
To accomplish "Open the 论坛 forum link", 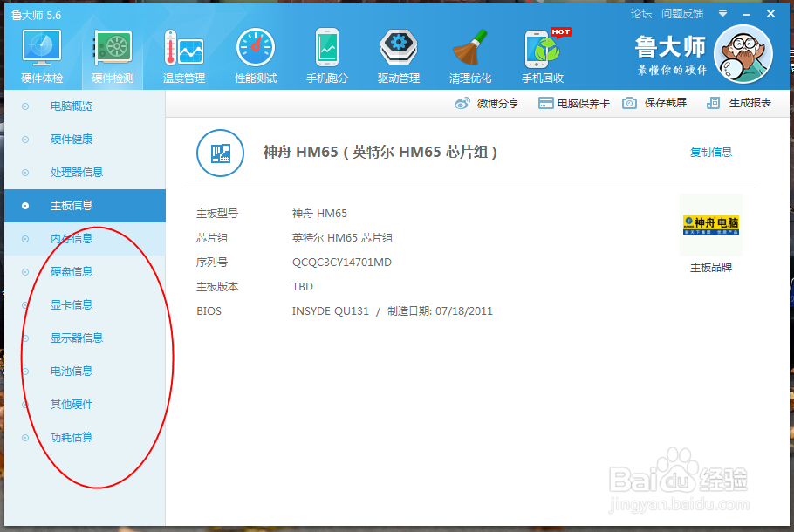I will pos(641,14).
